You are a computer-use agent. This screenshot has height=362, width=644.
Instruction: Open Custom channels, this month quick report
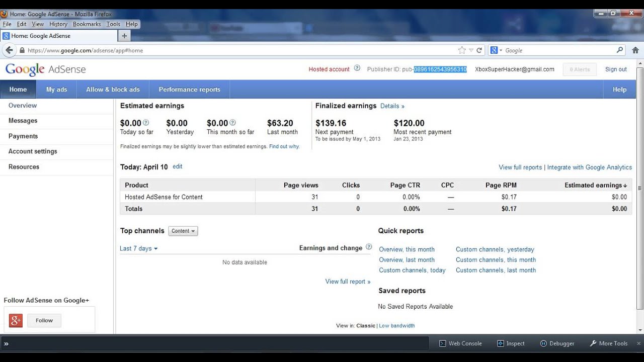[496, 260]
